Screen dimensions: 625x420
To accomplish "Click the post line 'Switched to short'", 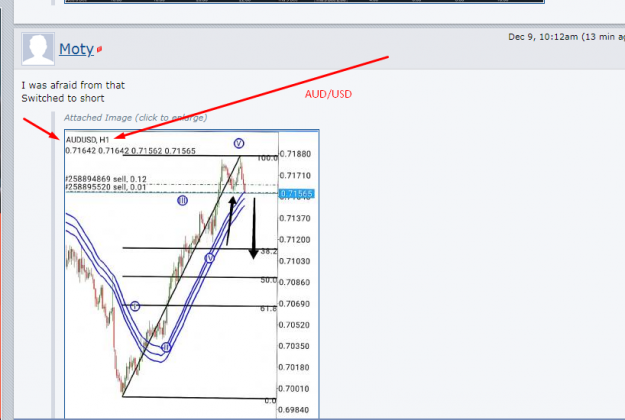I will 63,98.
